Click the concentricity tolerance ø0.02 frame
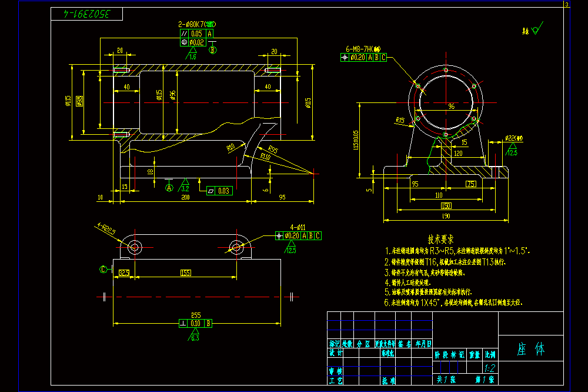Image resolution: width=588 pixels, height=392 pixels. [193, 42]
